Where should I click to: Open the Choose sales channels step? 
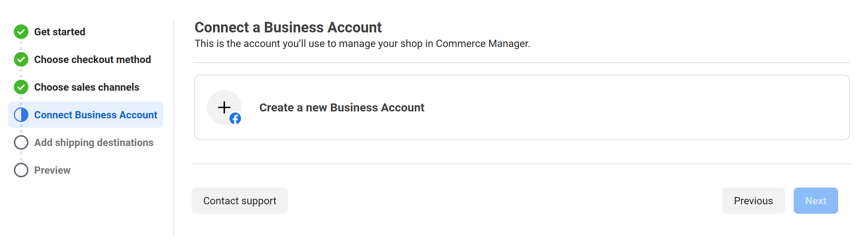click(87, 87)
